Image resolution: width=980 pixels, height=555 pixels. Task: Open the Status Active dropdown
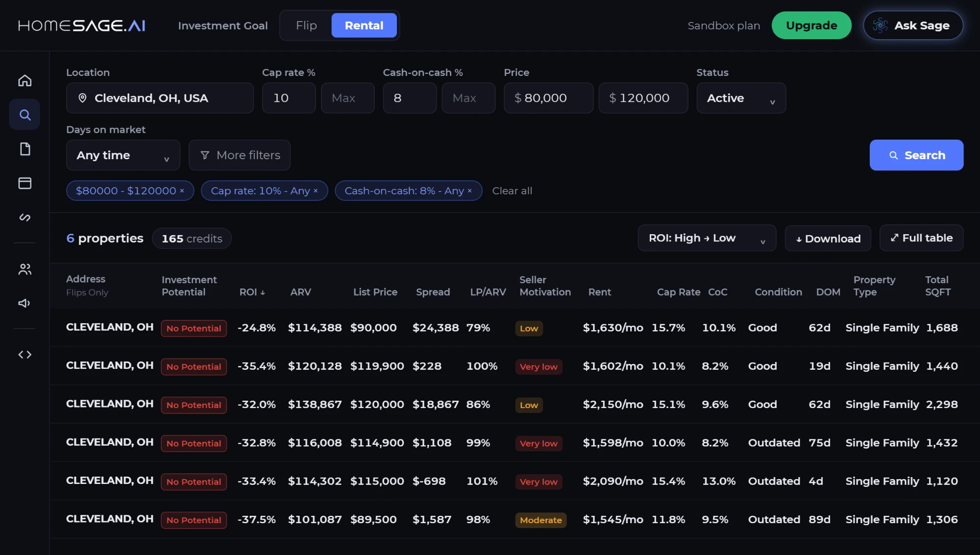pyautogui.click(x=741, y=98)
